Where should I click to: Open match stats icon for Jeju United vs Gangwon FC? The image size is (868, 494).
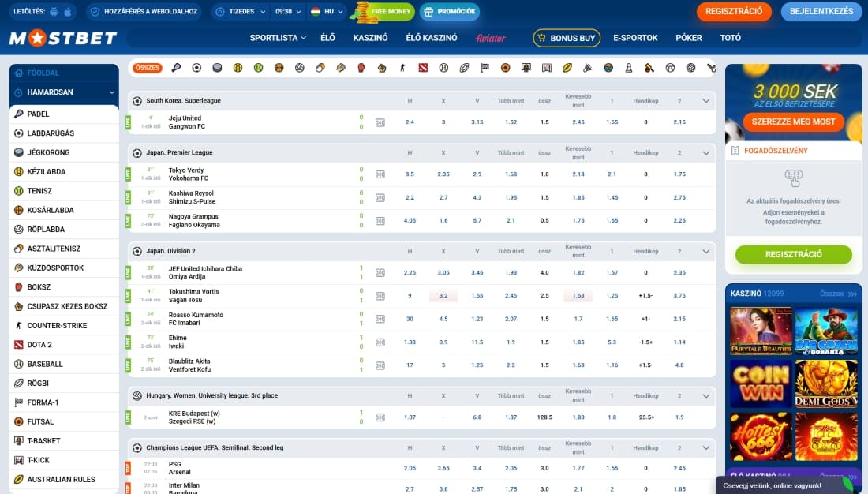click(380, 122)
